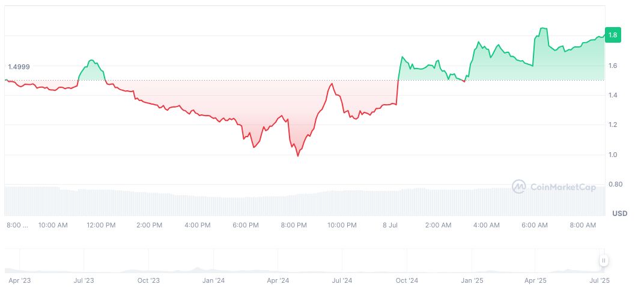This screenshot has width=644, height=287.
Task: Select the 6:00 PM time axis label
Action: tap(246, 225)
